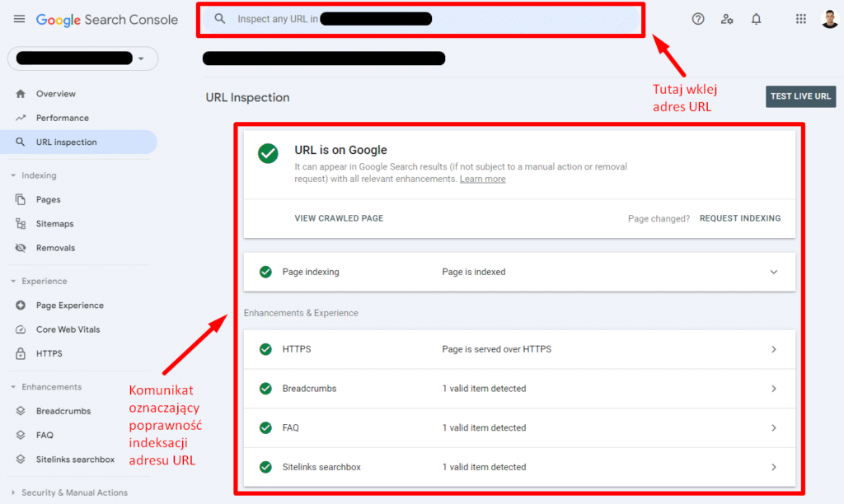The height and width of the screenshot is (504, 844).
Task: Open the Help question mark icon
Action: (697, 20)
